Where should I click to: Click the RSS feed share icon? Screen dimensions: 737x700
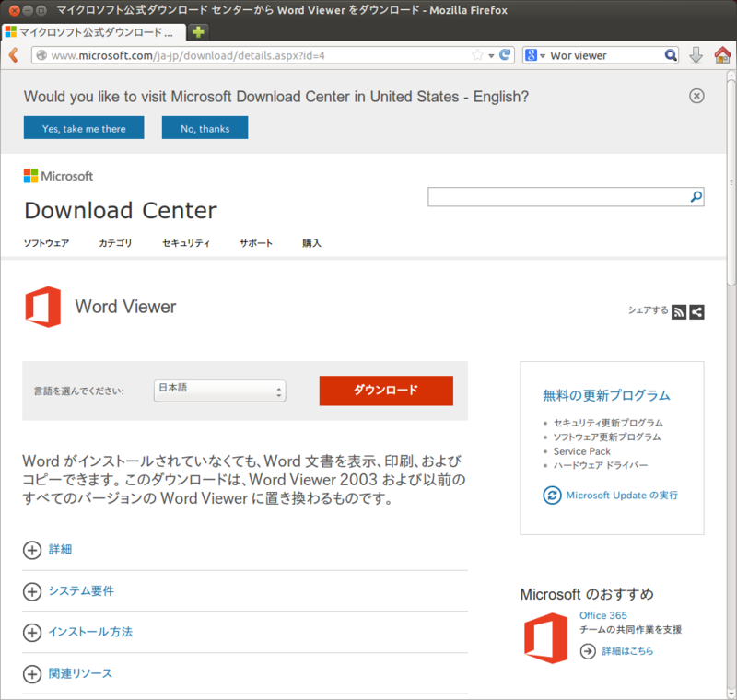[679, 312]
